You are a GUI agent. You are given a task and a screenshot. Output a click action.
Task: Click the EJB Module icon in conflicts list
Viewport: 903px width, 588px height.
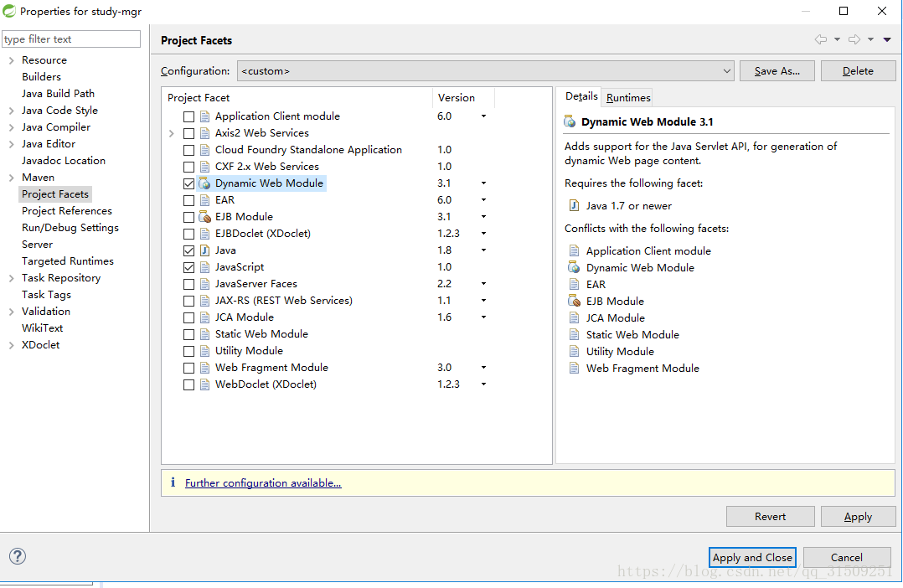(x=574, y=301)
